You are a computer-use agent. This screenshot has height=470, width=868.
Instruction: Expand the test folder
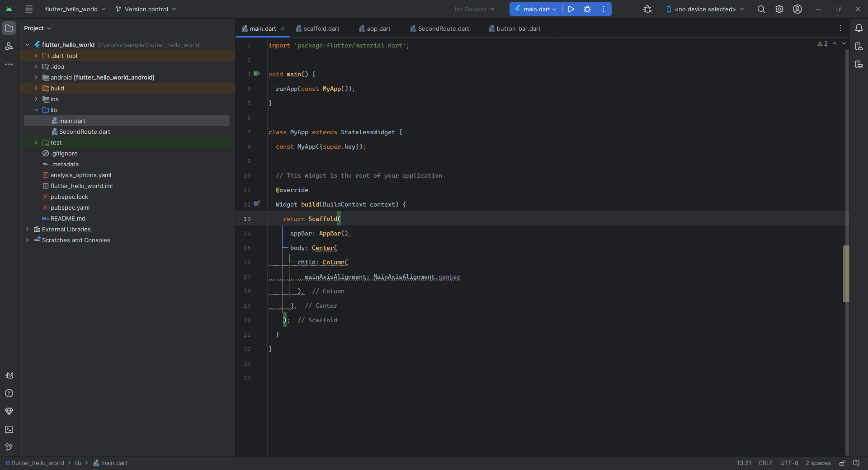36,142
